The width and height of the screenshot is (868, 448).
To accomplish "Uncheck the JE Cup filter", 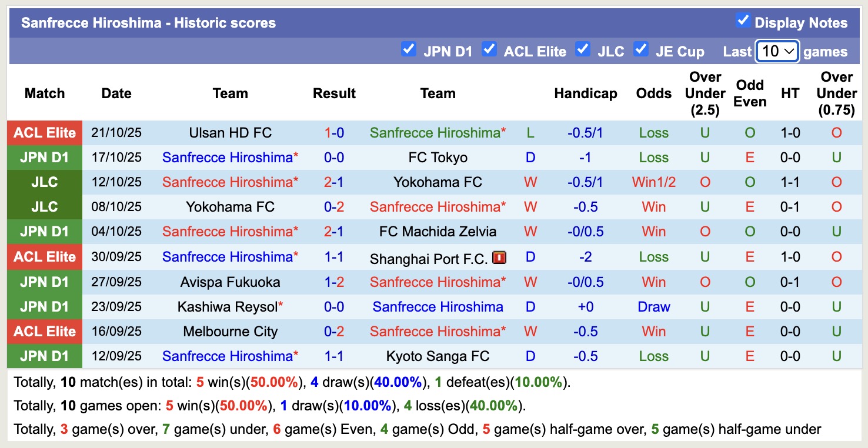I will click(x=641, y=50).
